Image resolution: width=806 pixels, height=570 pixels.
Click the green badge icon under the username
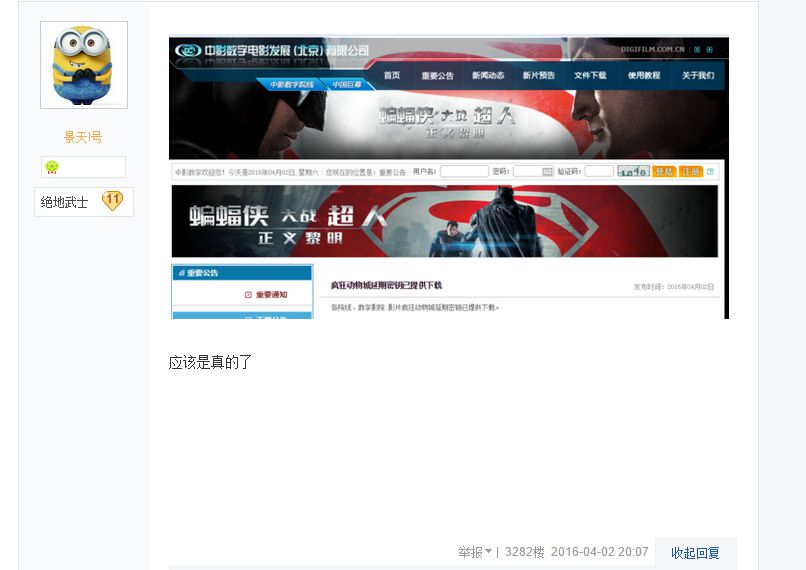(x=52, y=167)
